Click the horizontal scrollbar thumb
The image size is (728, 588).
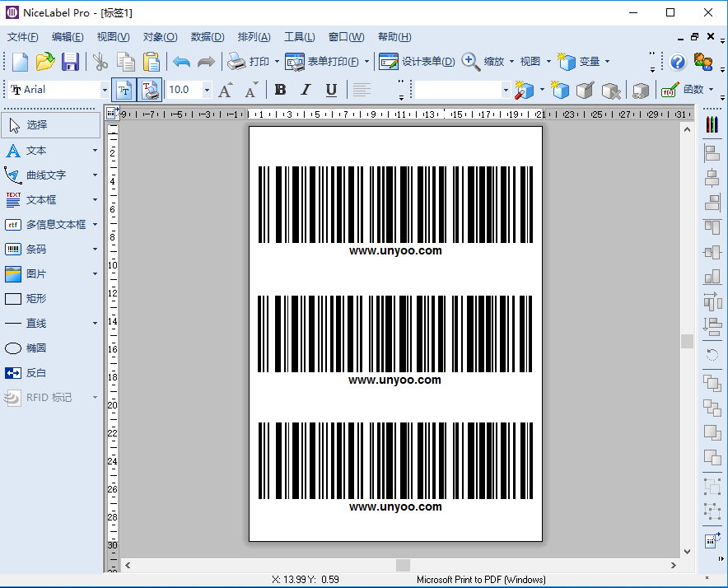coord(403,565)
